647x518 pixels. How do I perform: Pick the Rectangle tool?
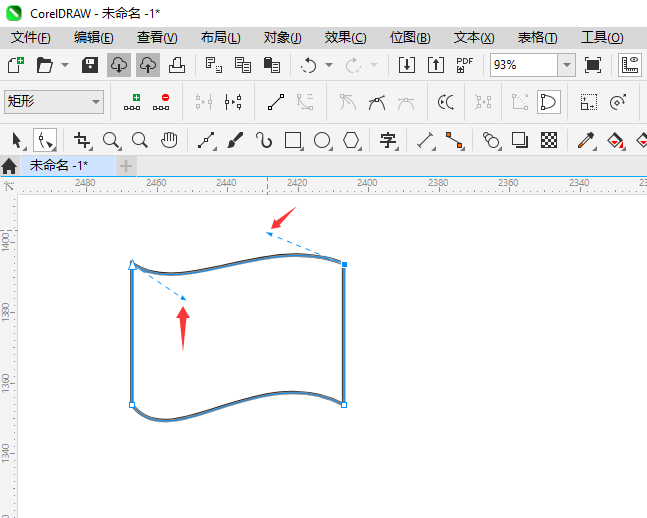click(x=293, y=140)
